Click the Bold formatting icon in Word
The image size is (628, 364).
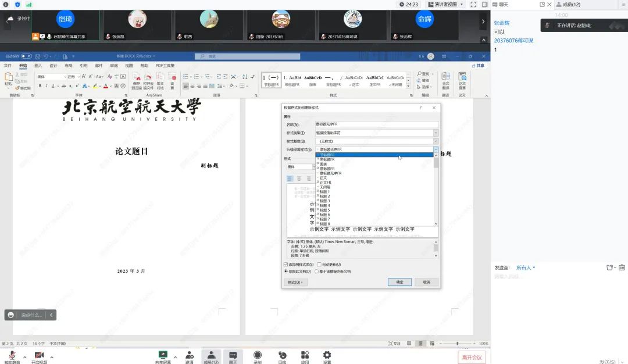tap(40, 86)
